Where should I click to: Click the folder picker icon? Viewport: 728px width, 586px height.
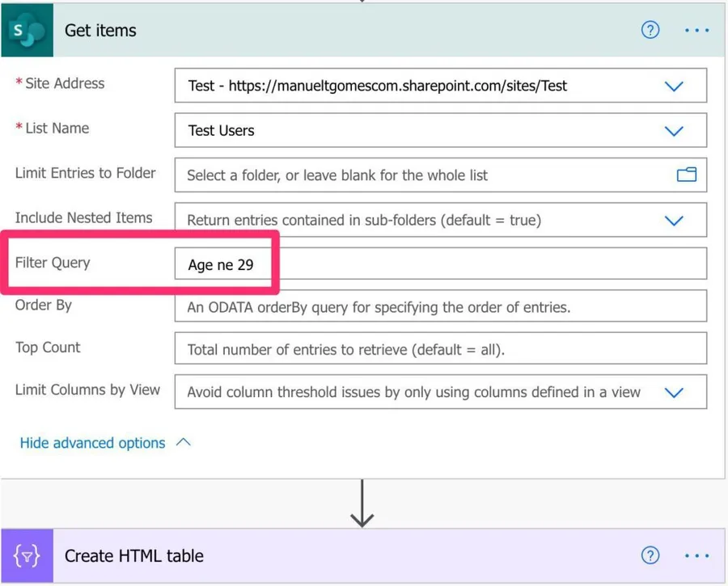point(686,175)
